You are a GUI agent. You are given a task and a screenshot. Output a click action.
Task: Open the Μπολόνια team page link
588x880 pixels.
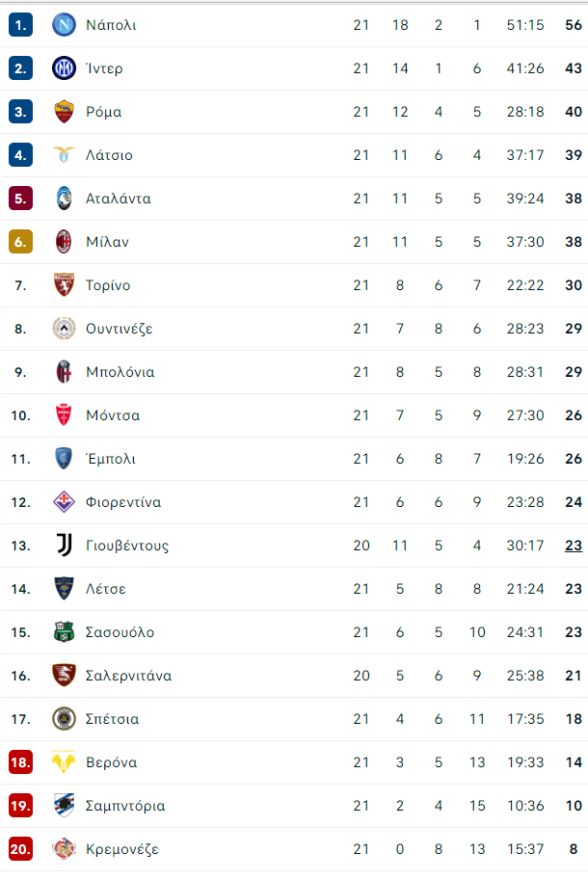pyautogui.click(x=120, y=371)
